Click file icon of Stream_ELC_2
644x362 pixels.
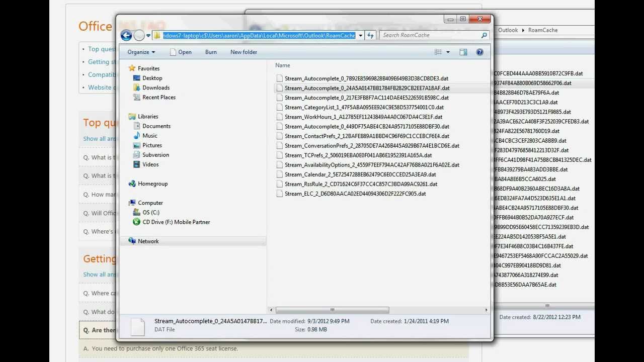[280, 194]
